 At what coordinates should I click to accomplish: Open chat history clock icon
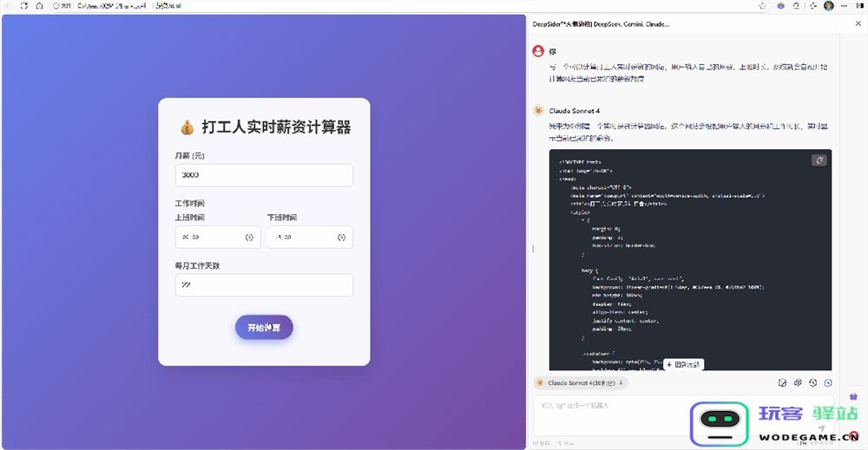click(812, 382)
